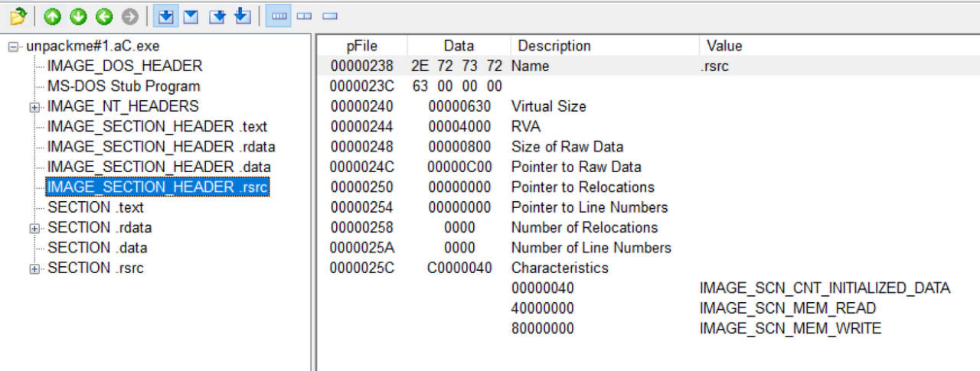Collapse the unpackme#1.aC.exe root node
The height and width of the screenshot is (371, 980).
pos(13,47)
